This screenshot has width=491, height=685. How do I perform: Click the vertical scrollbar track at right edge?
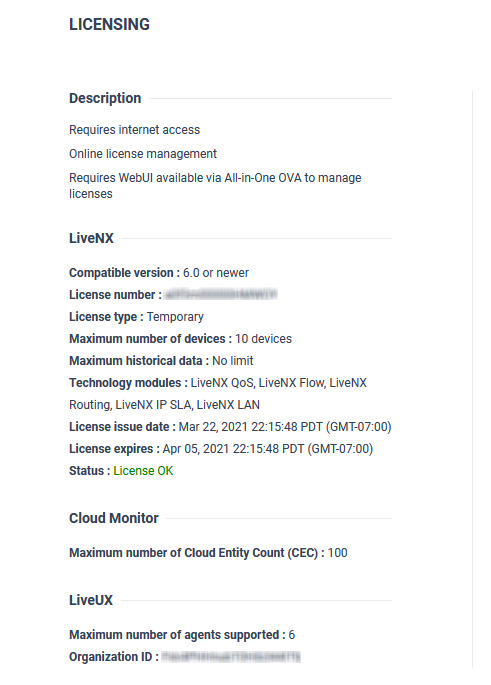click(x=473, y=379)
